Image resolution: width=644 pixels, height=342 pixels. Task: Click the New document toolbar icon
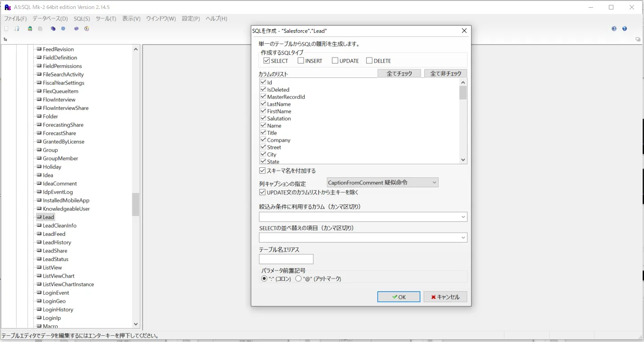point(6,28)
